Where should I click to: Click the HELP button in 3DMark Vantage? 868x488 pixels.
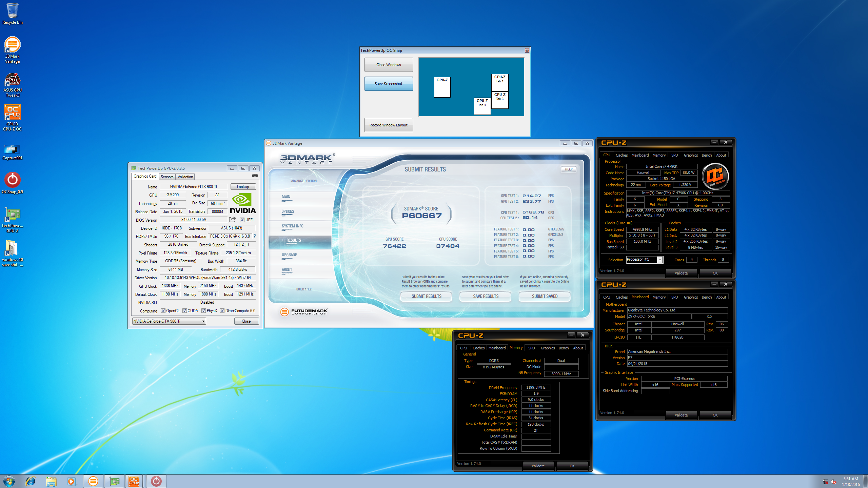pyautogui.click(x=569, y=169)
